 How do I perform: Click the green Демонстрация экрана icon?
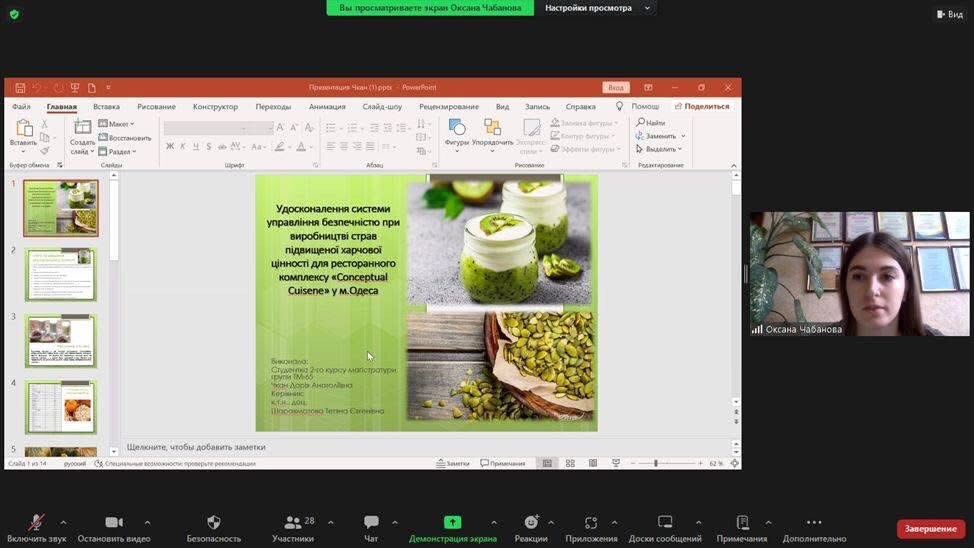(x=452, y=522)
